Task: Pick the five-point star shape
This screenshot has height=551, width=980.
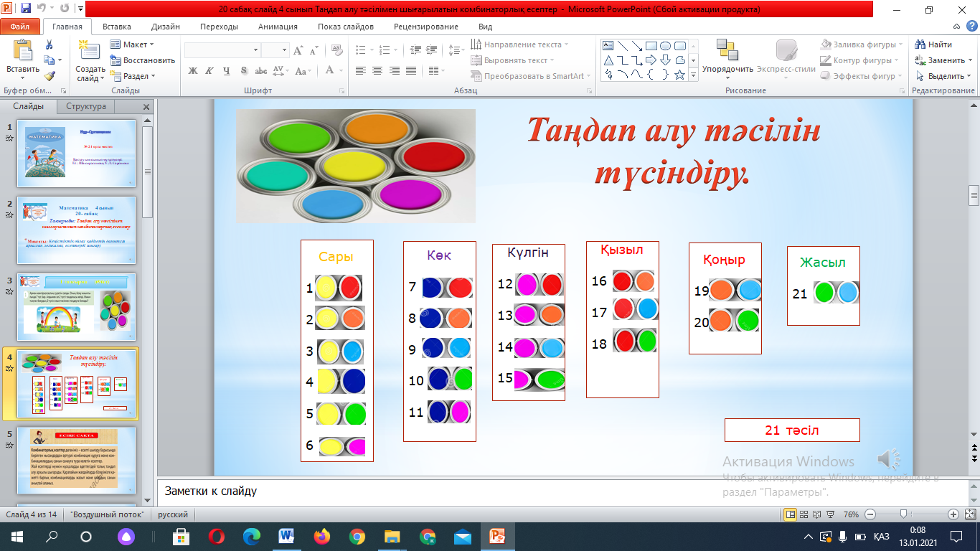Action: coord(679,75)
